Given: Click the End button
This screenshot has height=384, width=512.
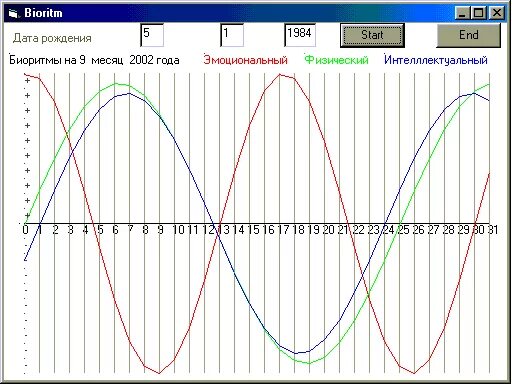Looking at the screenshot, I should (468, 35).
